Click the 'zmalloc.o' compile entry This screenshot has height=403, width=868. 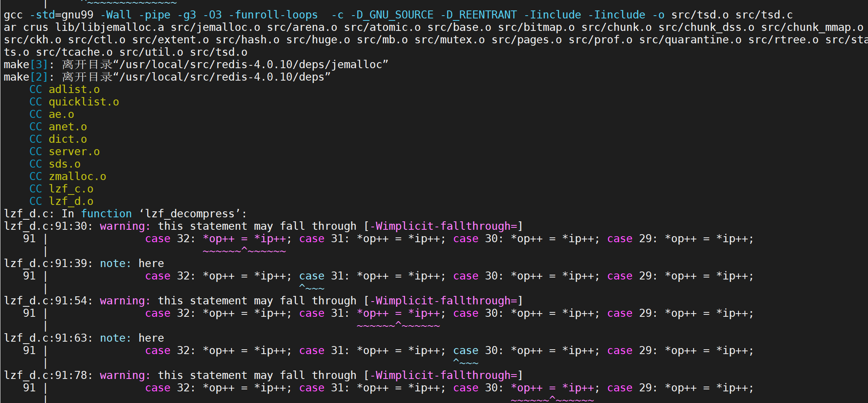(77, 177)
